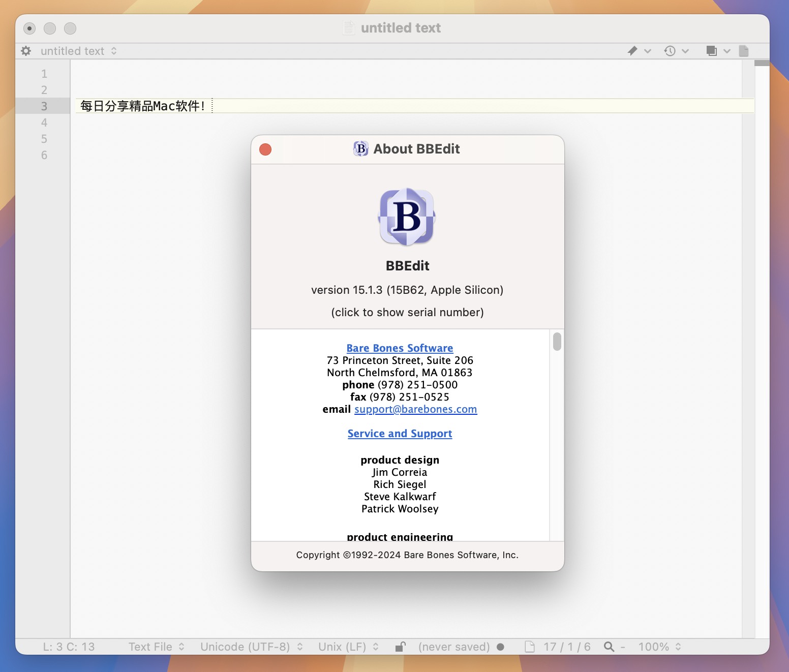Screen dimensions: 789x672
Task: Open the Text File language dropdown
Action: 157,647
